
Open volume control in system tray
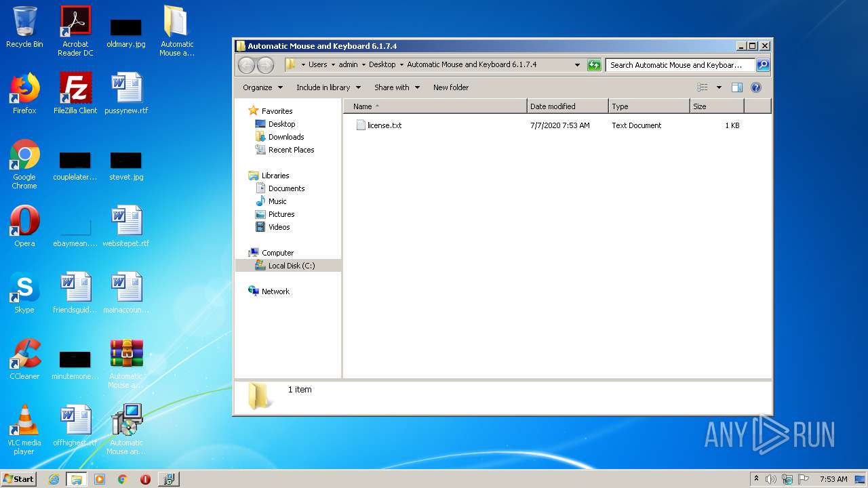pos(771,479)
